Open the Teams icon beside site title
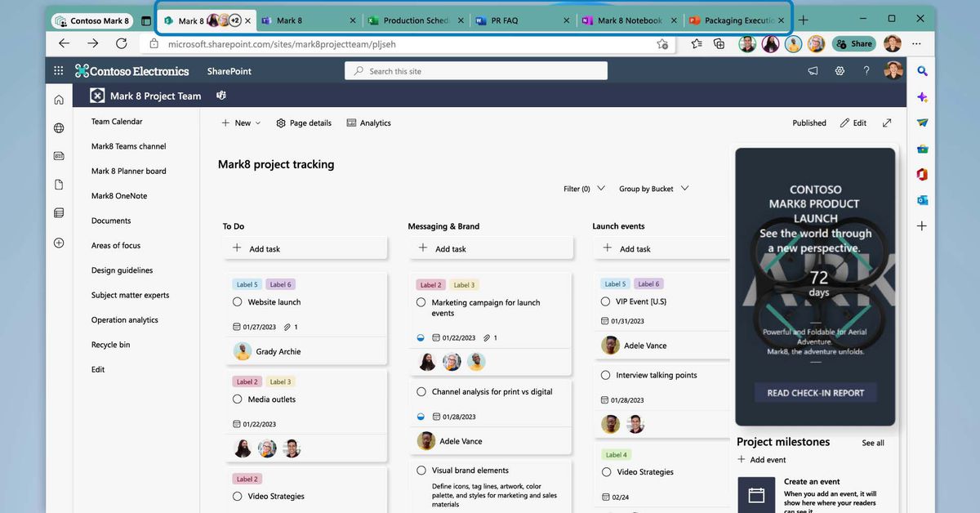 220,96
